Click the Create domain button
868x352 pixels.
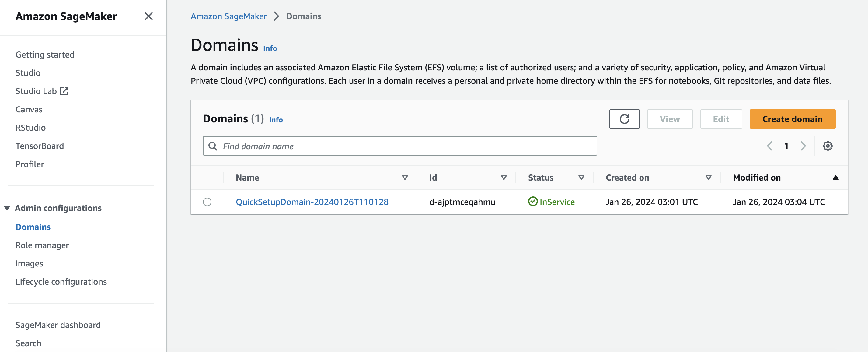click(x=792, y=119)
